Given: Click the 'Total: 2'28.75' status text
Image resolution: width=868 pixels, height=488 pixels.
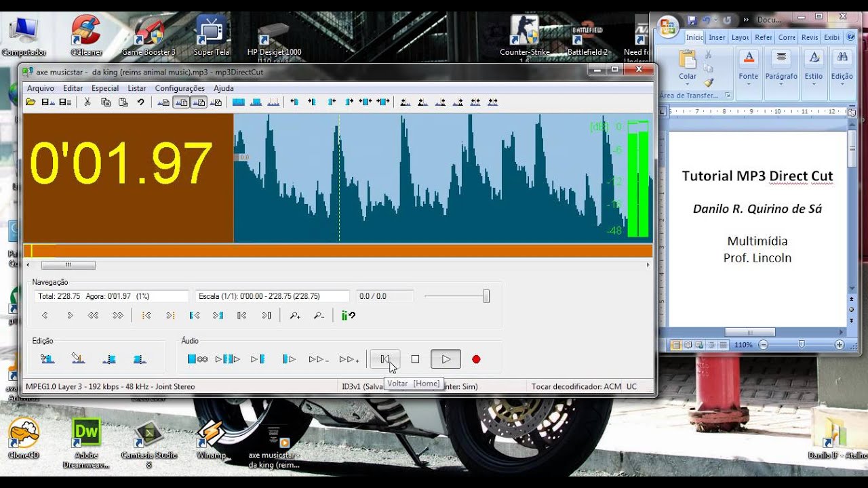Looking at the screenshot, I should (x=59, y=296).
